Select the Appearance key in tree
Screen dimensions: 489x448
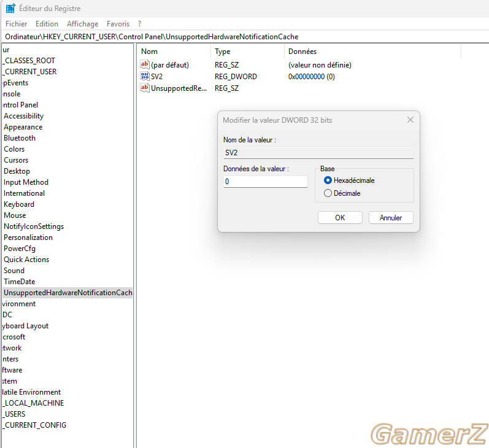click(x=23, y=127)
